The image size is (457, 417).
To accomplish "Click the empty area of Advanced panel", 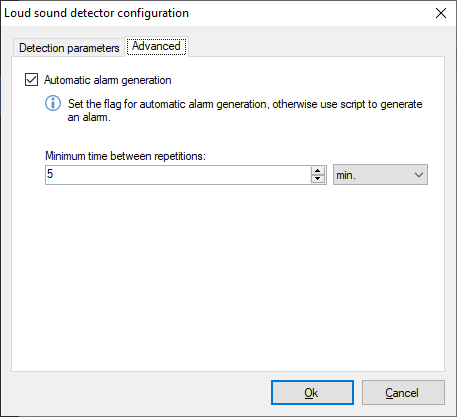I will coord(228,277).
